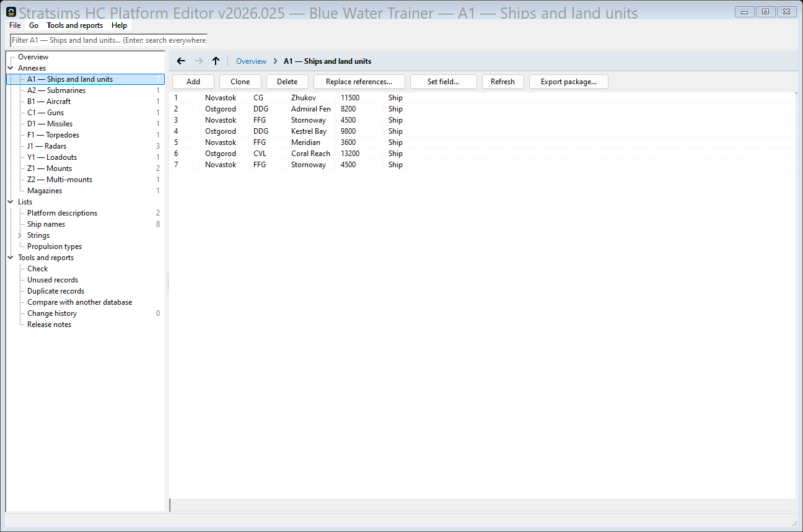Image resolution: width=803 pixels, height=532 pixels.
Task: Click the back navigation arrow
Action: click(x=181, y=61)
